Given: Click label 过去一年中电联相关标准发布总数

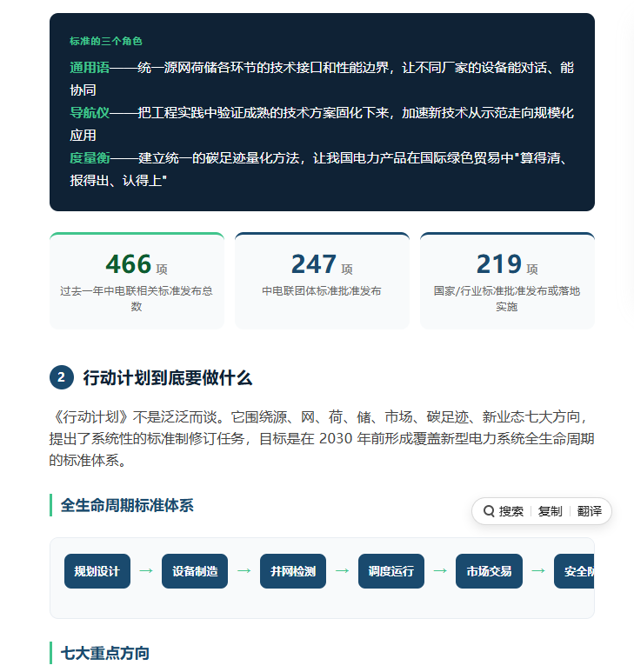Looking at the screenshot, I should click(x=137, y=299).
